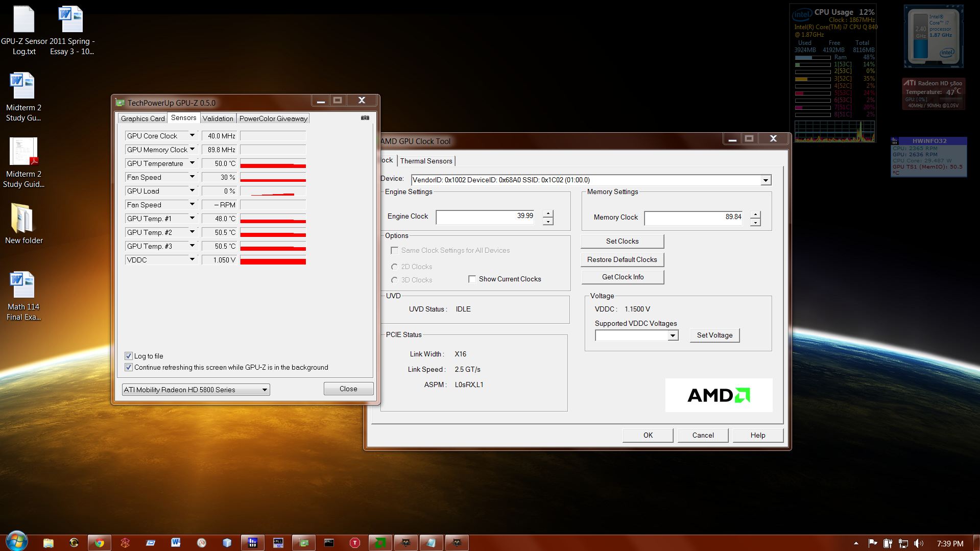This screenshot has width=980, height=551.
Task: Open the red Zune-style taskbar icon
Action: click(x=125, y=543)
